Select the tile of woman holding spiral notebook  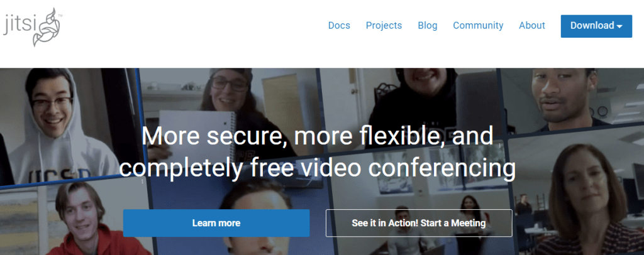click(x=230, y=111)
